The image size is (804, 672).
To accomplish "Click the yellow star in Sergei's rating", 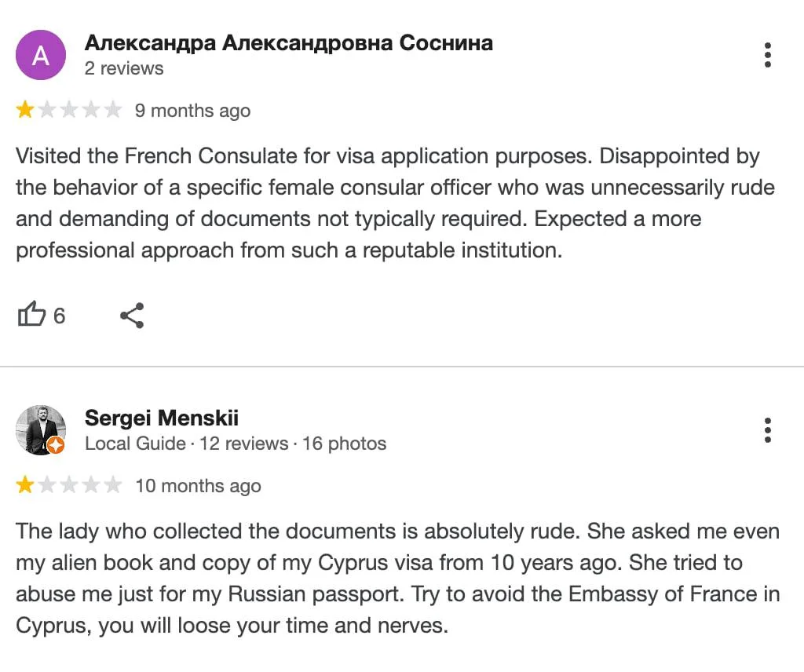I will [25, 485].
